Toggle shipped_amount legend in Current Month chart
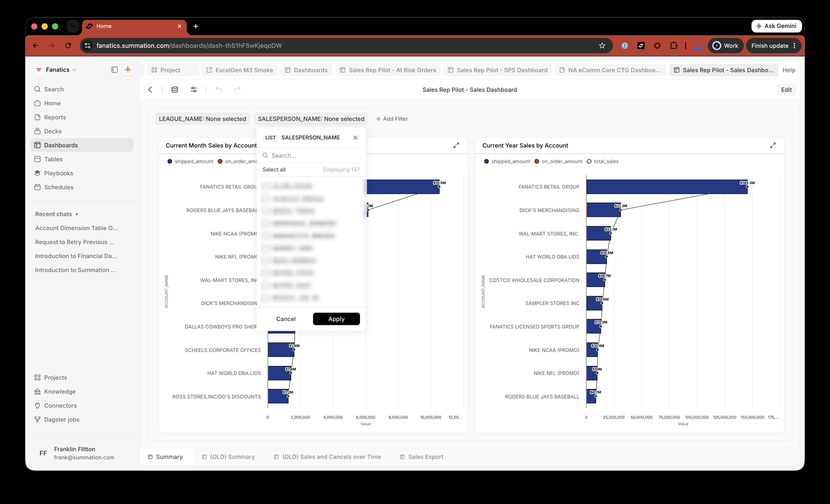830x504 pixels. tap(190, 161)
